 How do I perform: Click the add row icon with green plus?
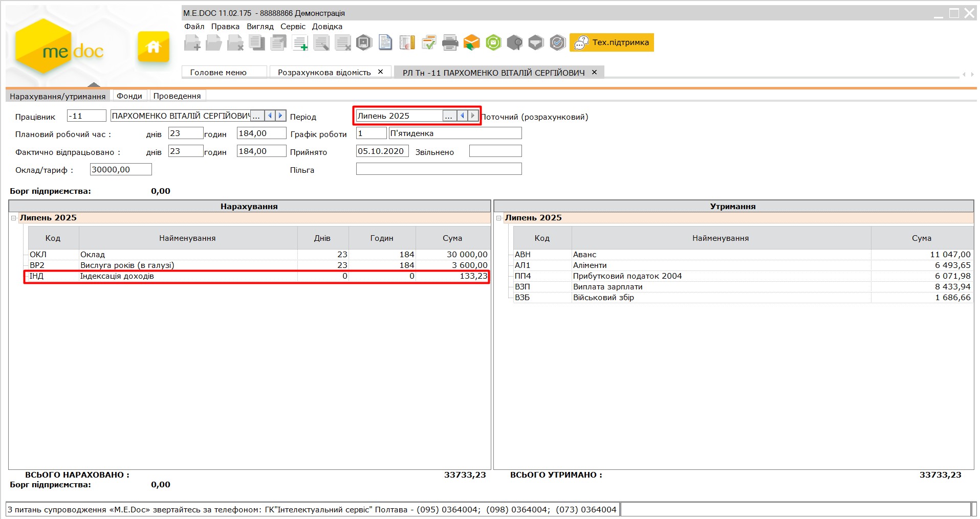pos(300,42)
